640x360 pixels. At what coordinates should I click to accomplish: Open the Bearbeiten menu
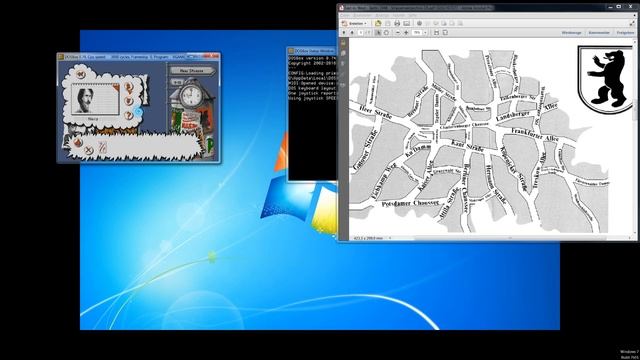click(363, 16)
